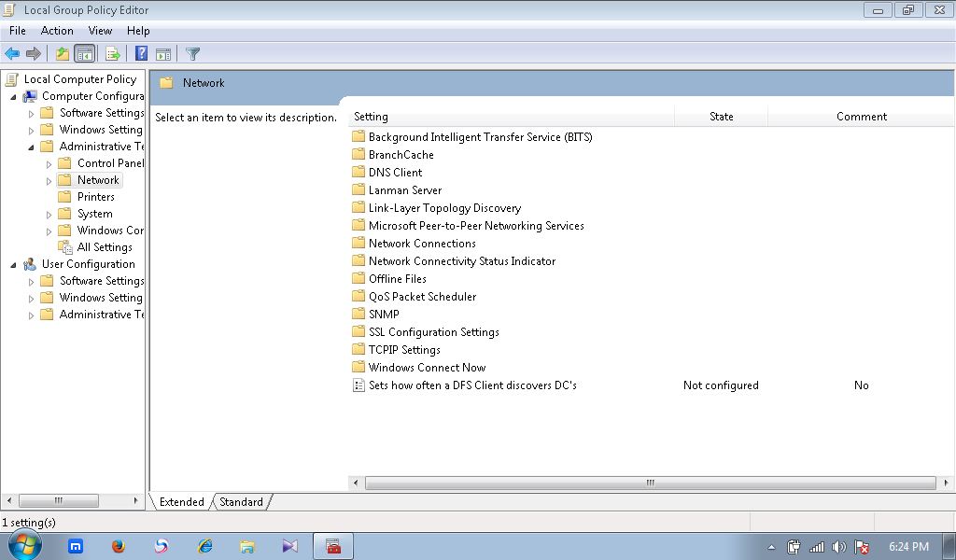Click the Forward arrow toolbar button
Image resolution: width=956 pixels, height=560 pixels.
[34, 53]
